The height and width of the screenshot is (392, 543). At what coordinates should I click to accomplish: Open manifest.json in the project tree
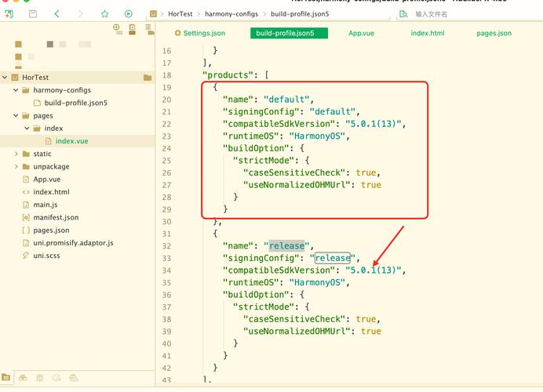55,217
